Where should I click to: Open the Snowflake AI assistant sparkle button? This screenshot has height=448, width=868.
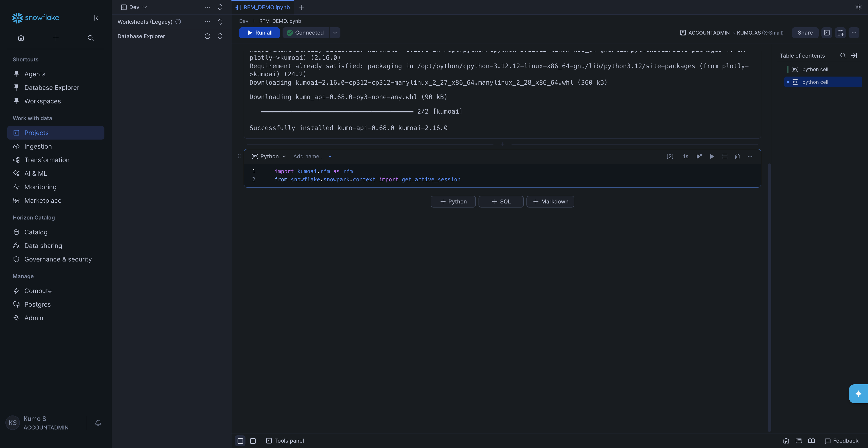click(858, 394)
